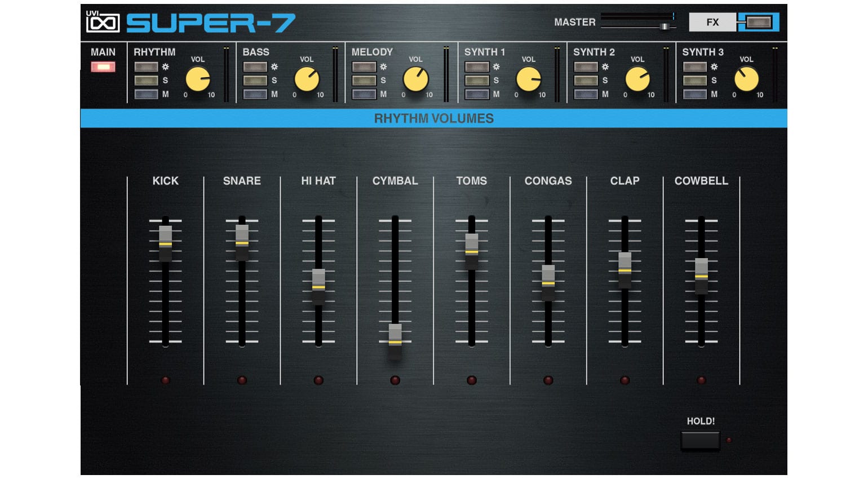Click the HI HAT label
The width and height of the screenshot is (868, 479).
click(318, 181)
